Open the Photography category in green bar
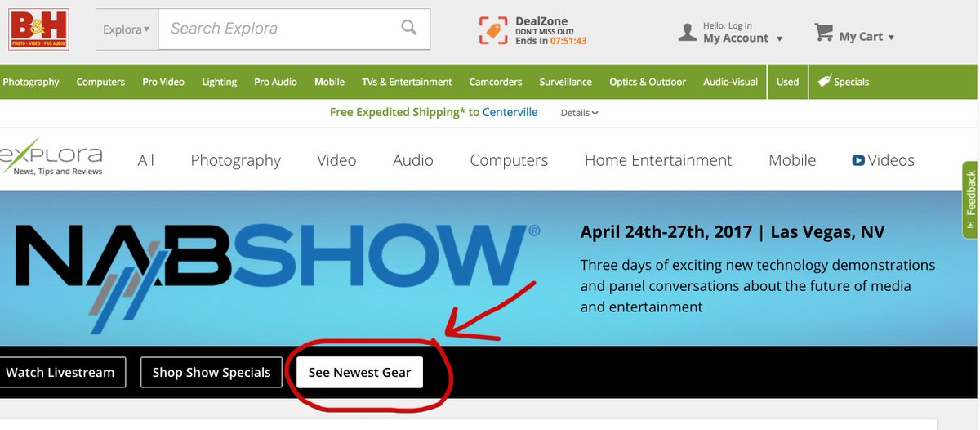980x430 pixels. (x=31, y=82)
